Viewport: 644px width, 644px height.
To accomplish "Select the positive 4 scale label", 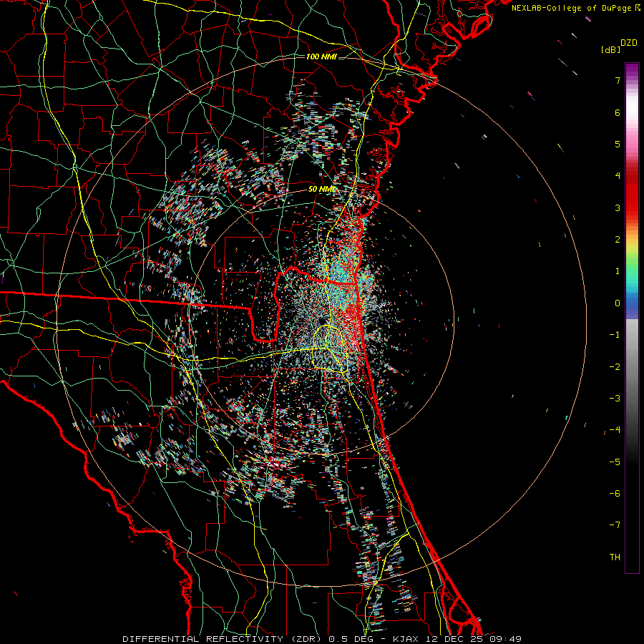I will point(618,176).
